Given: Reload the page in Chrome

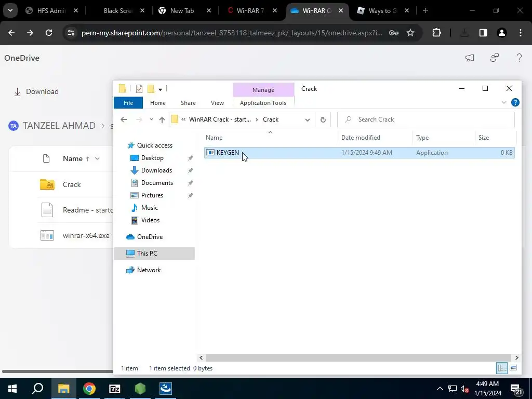Looking at the screenshot, I should click(x=49, y=33).
